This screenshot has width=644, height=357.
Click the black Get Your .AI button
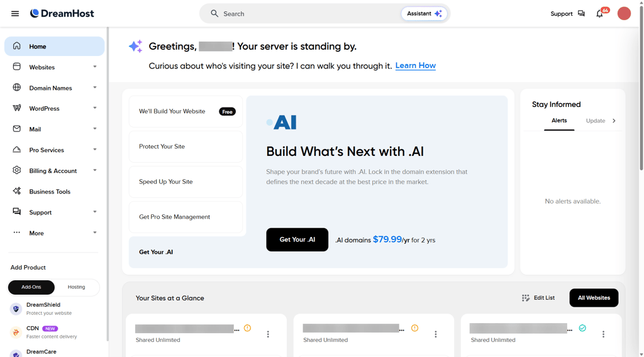297,239
